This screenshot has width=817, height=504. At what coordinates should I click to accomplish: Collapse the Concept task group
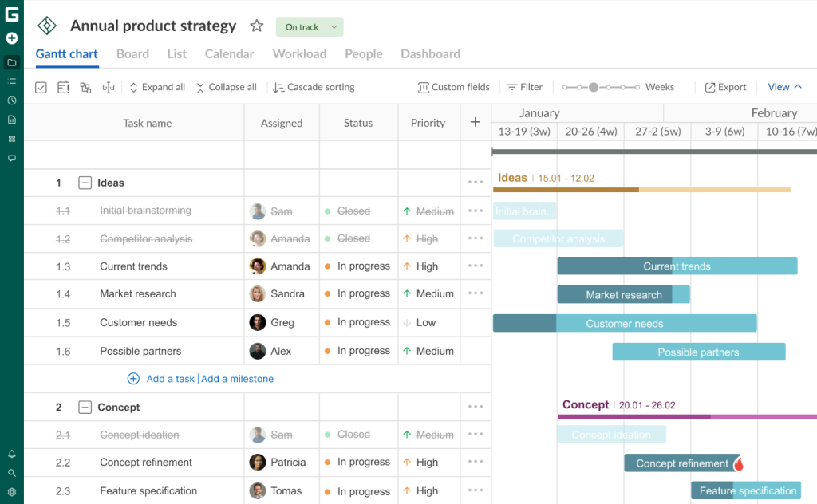(85, 407)
